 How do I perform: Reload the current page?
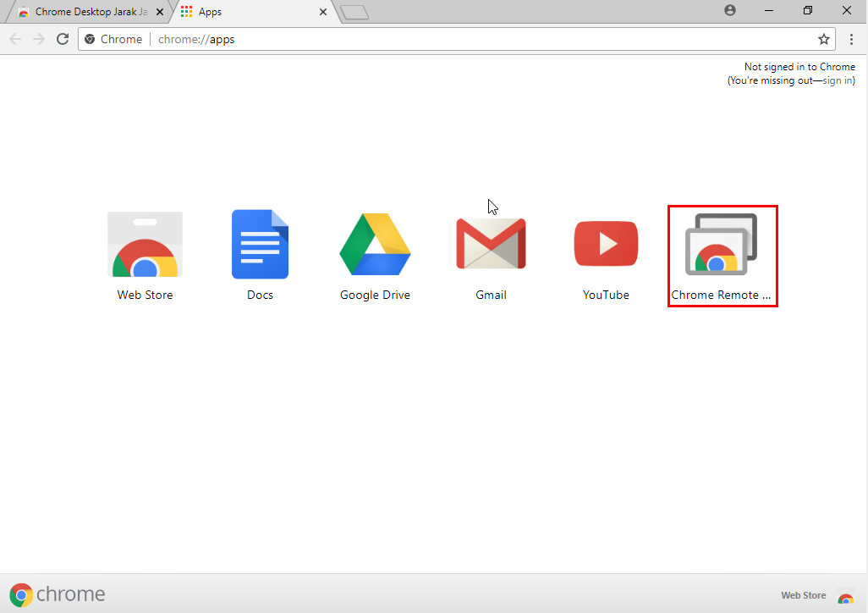63,39
